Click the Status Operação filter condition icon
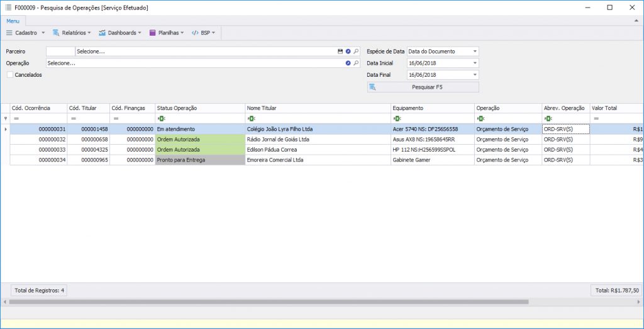 coord(160,119)
